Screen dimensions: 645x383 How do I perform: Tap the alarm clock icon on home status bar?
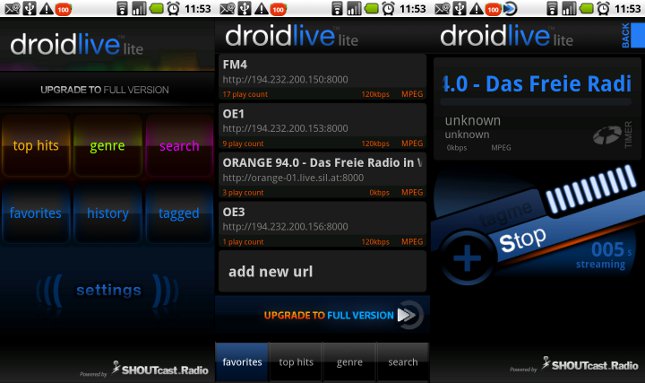[173, 9]
